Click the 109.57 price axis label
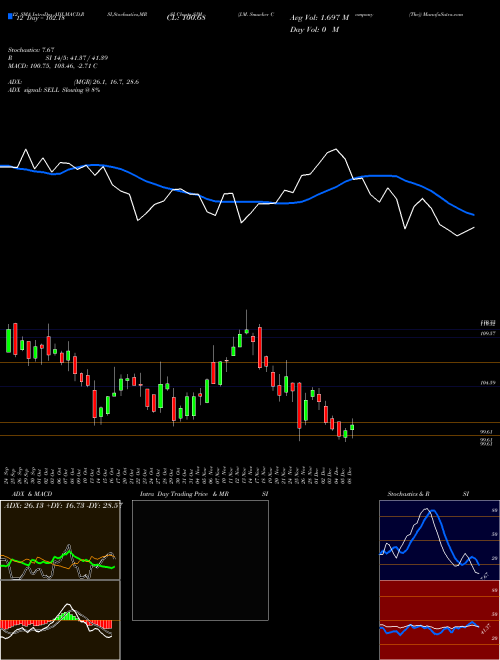Image resolution: width=500 pixels, height=660 pixels. tap(487, 333)
